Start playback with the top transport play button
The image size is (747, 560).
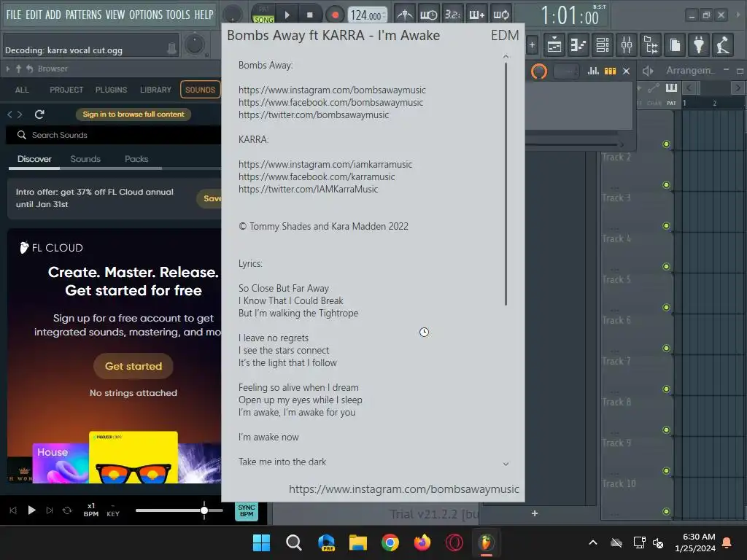287,15
